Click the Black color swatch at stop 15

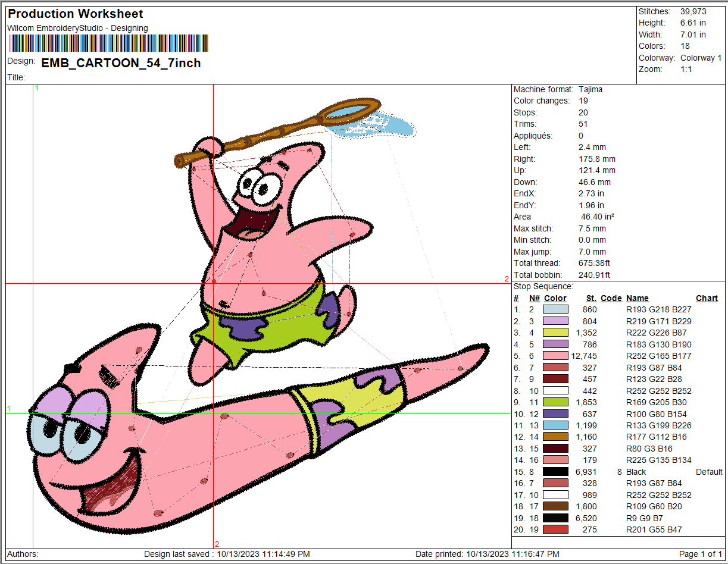point(555,472)
